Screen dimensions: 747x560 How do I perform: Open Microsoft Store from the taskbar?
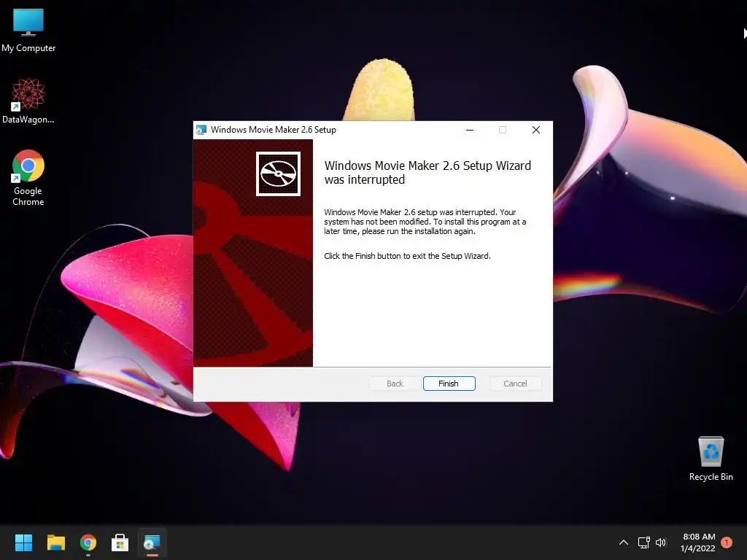click(x=120, y=542)
